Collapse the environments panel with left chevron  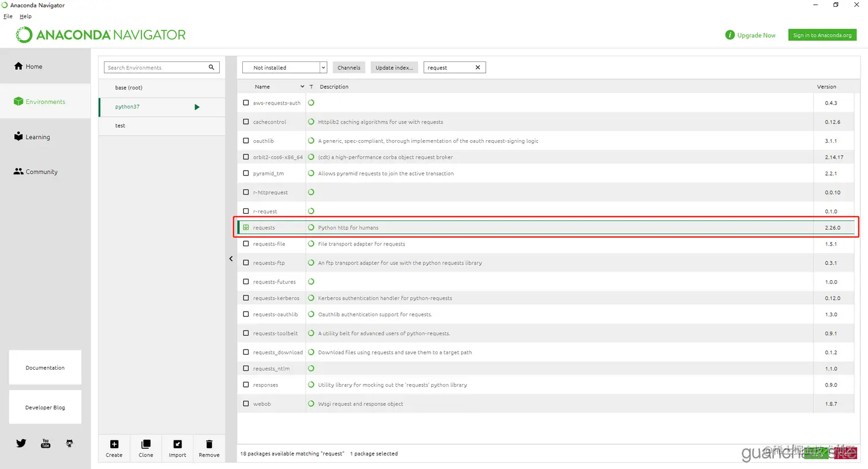pos(231,258)
